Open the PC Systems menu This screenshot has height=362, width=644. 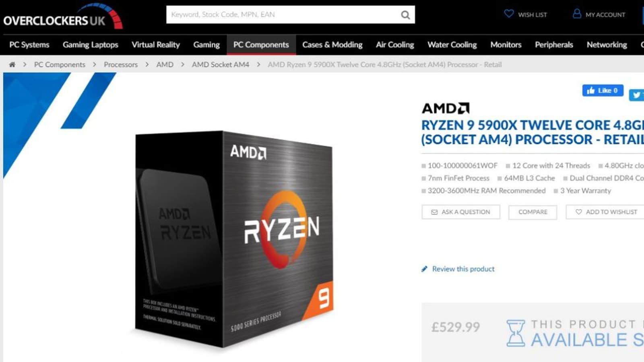point(29,45)
